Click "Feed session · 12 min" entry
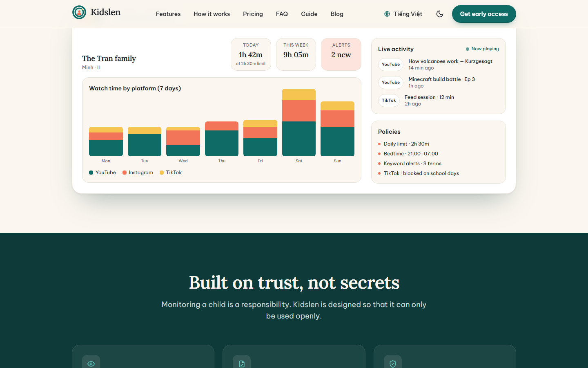This screenshot has width=588, height=368. tap(429, 97)
